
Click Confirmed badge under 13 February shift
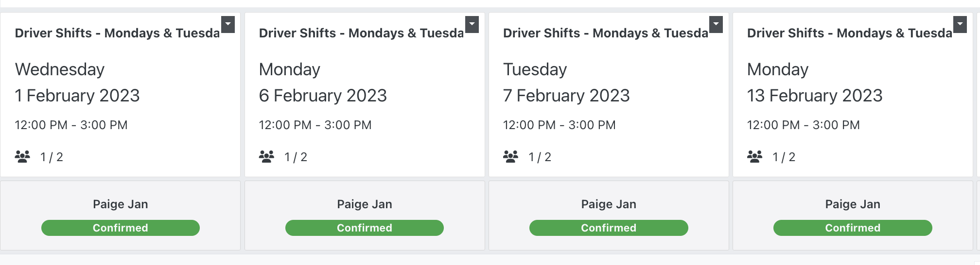(x=853, y=228)
